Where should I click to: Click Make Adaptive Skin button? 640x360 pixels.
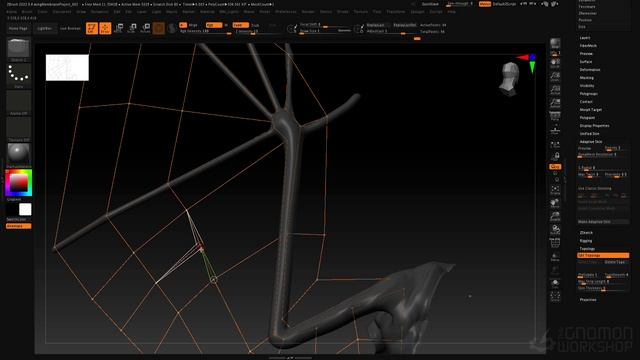[x=603, y=222]
